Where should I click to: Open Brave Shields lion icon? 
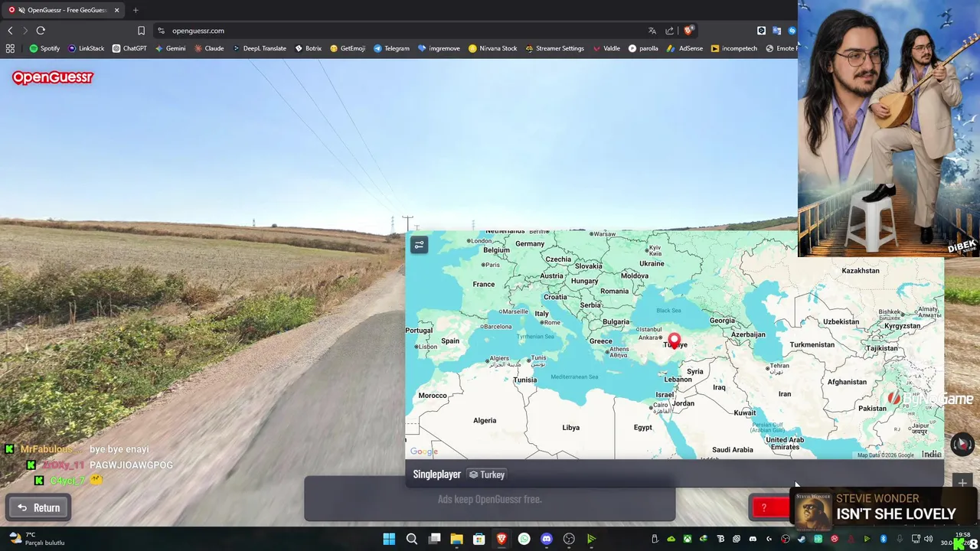tap(688, 31)
